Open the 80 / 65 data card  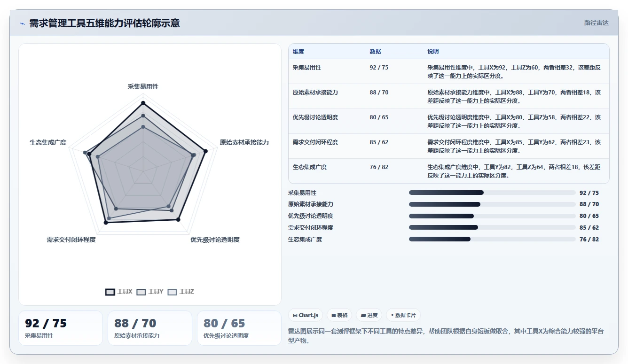239,328
